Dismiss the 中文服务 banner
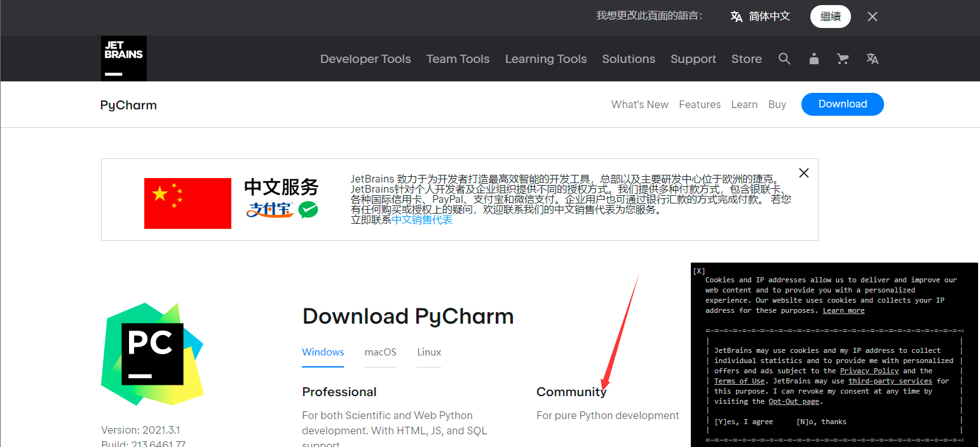Viewport: 980px width, 447px height. [803, 172]
